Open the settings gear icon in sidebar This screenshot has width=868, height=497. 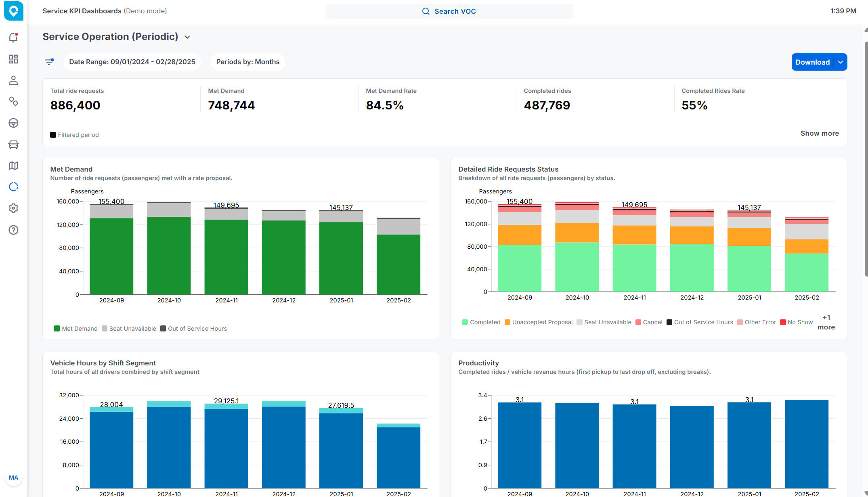coord(13,208)
